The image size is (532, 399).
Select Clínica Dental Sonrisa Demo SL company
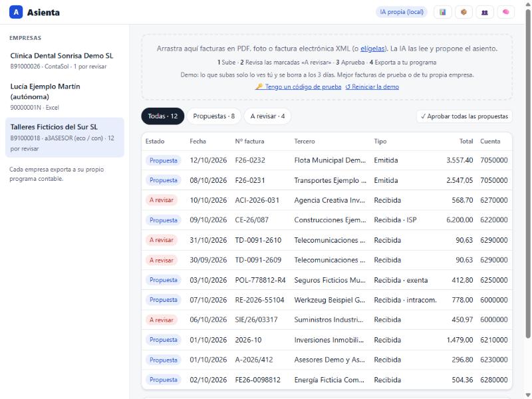coord(65,61)
